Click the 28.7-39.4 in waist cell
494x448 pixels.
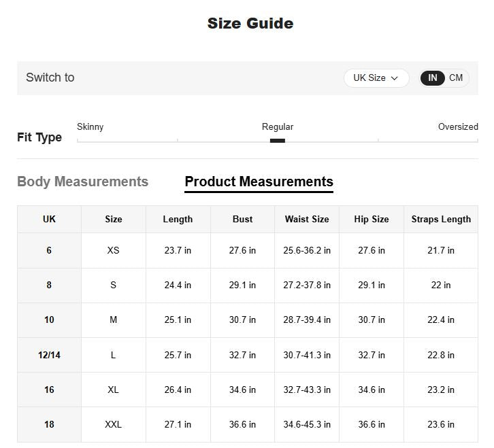pyautogui.click(x=307, y=320)
